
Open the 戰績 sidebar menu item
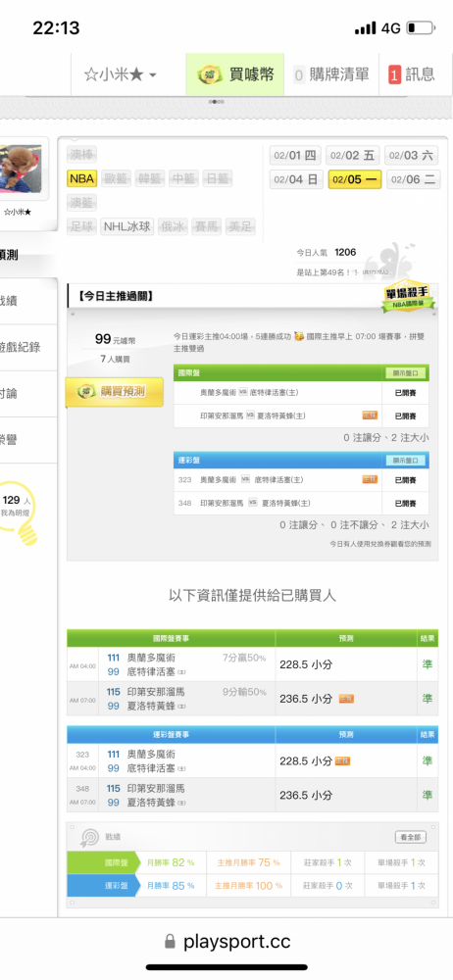coord(28,301)
